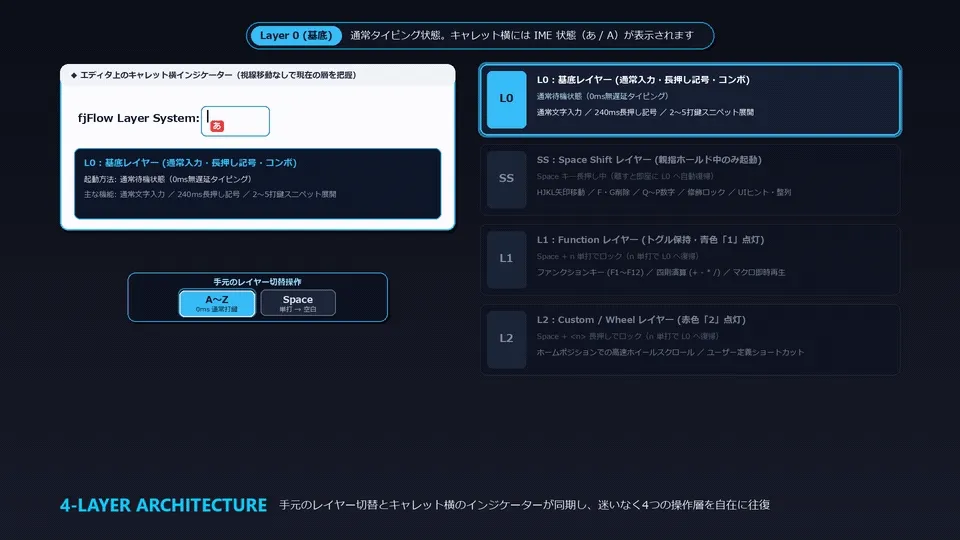Click the 通常文字入力 / 240ms長押し記号 line on the right
The image size is (960, 540).
[x=645, y=113]
